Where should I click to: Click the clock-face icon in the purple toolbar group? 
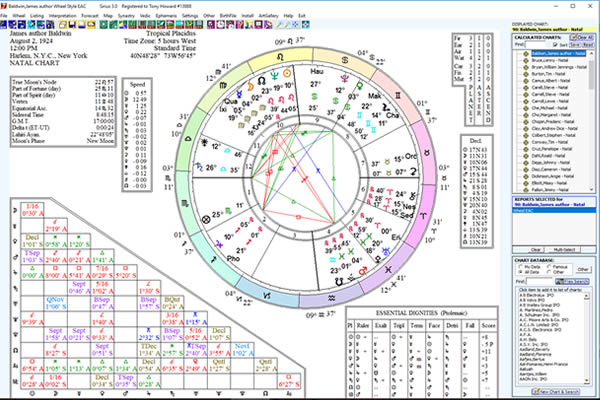coord(220,25)
